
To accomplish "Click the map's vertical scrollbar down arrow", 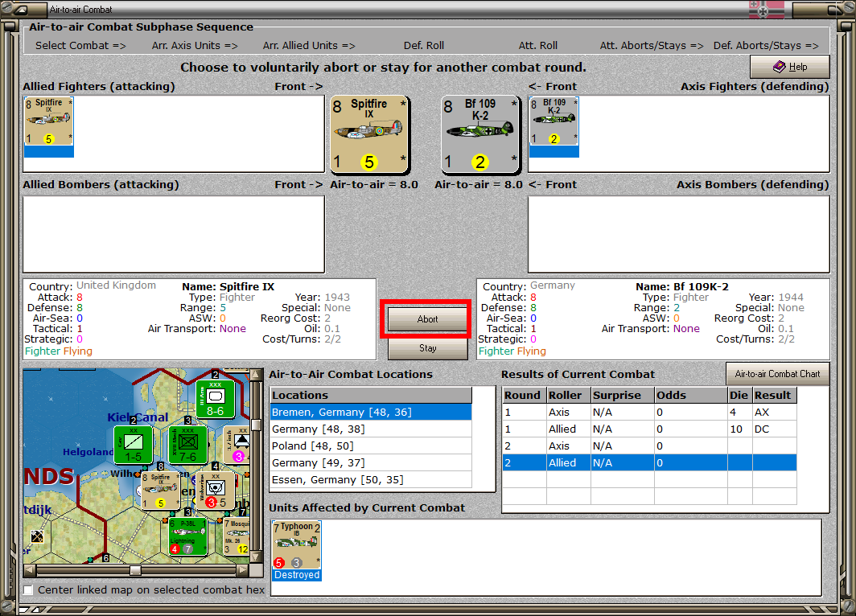I will [255, 557].
